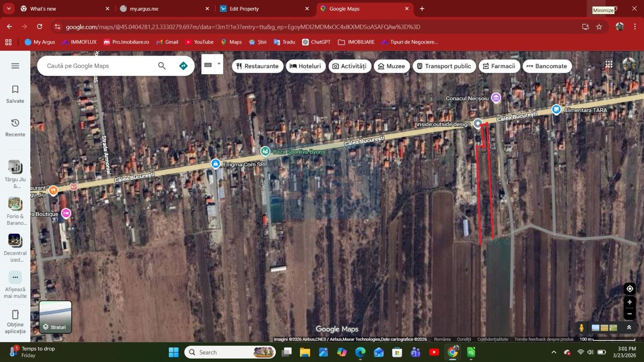644x362 pixels.
Task: Open Salvate saved places
Action: pyautogui.click(x=15, y=94)
